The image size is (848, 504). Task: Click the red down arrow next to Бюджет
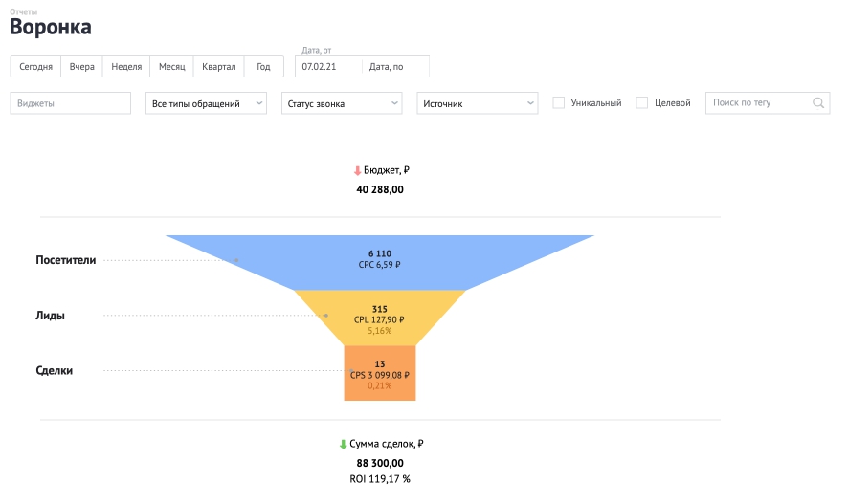(x=357, y=170)
